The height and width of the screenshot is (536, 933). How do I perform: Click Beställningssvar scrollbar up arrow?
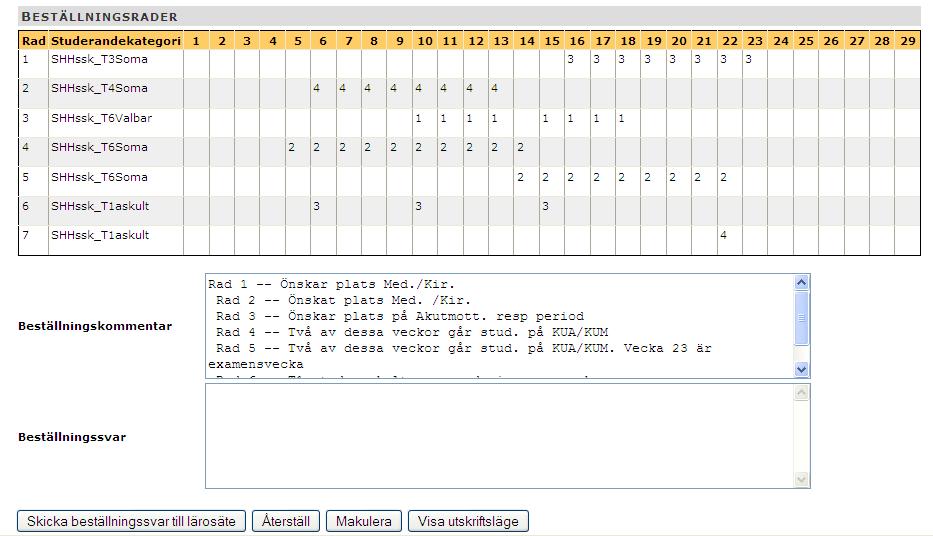(801, 393)
